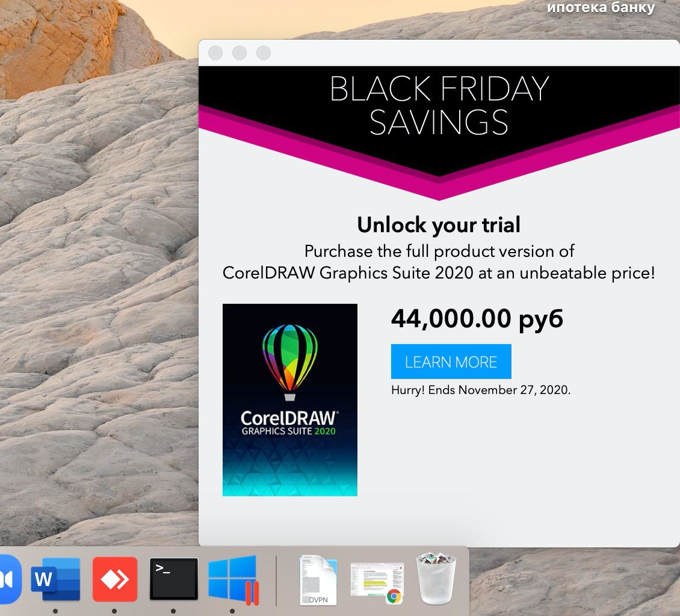680x616 pixels.
Task: Click the 'Hurry! Ends November 27, 2020' text
Action: tap(480, 390)
